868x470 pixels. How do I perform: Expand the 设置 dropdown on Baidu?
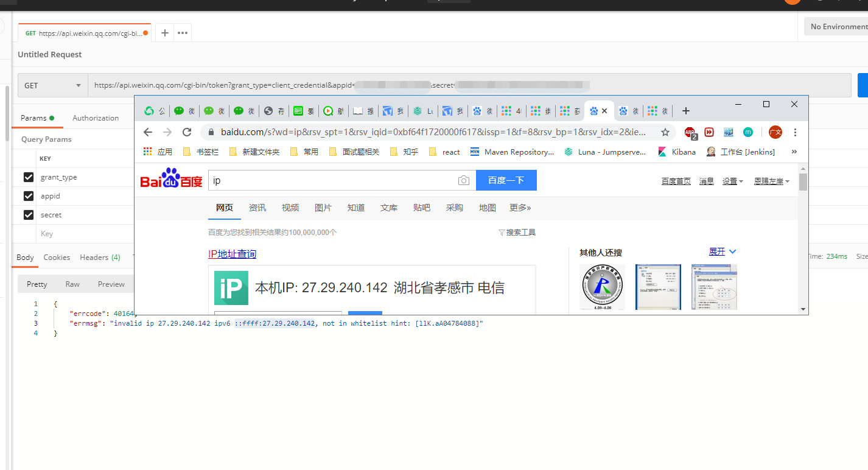click(x=733, y=181)
